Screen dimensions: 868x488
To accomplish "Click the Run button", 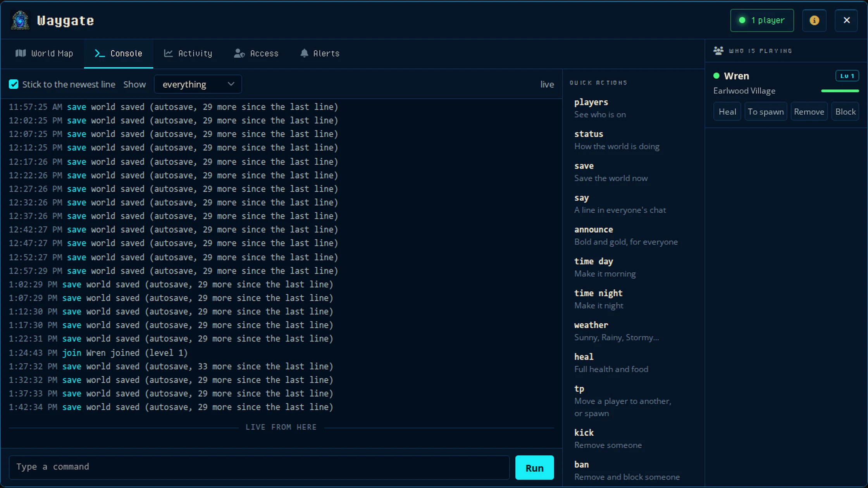I will pyautogui.click(x=534, y=467).
